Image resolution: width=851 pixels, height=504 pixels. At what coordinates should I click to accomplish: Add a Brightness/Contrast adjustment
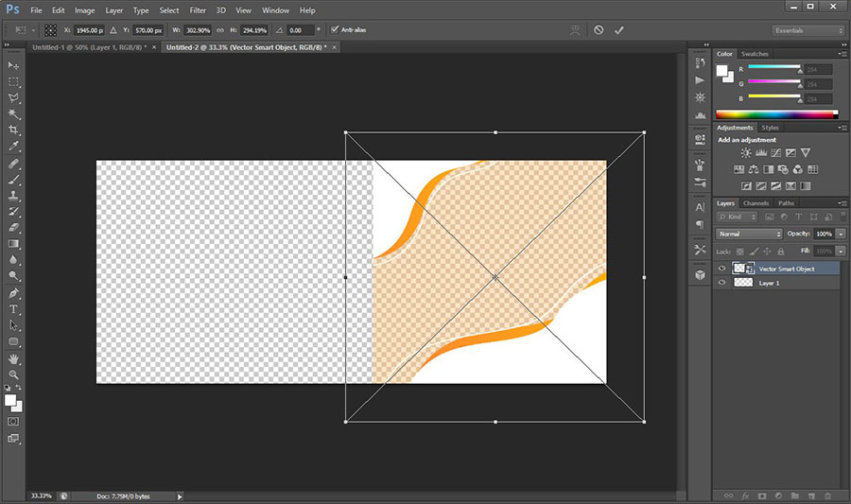point(746,152)
